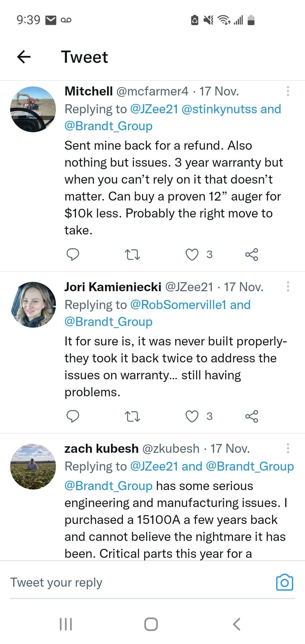Tap the back arrow beside Tweet
The height and width of the screenshot is (644, 305).
point(24,57)
